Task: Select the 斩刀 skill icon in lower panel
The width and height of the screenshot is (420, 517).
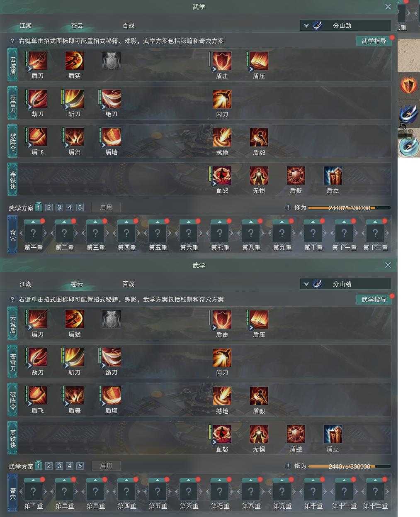Action: [75, 357]
